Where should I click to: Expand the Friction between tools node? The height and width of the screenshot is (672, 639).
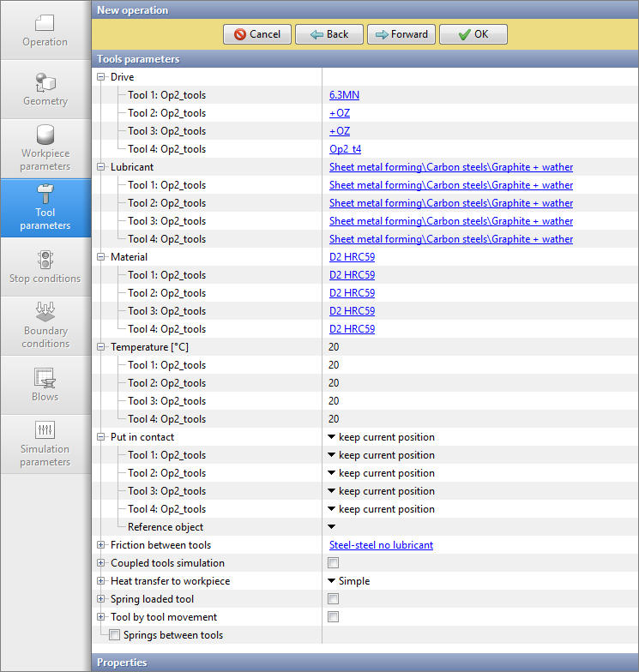pyautogui.click(x=101, y=545)
